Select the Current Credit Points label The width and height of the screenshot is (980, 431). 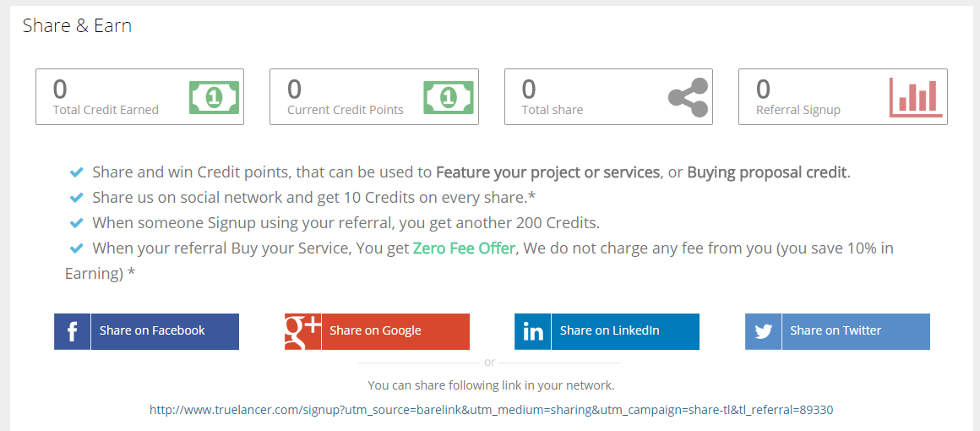[346, 110]
